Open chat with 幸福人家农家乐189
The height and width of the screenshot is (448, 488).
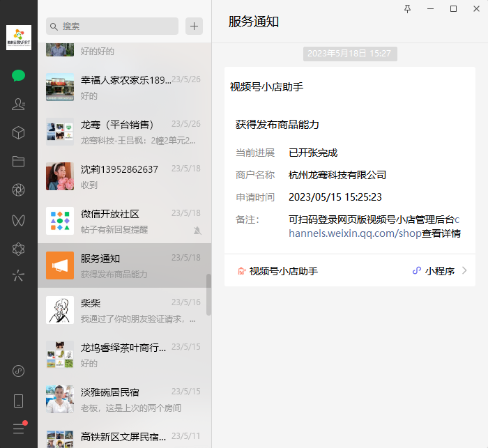[125, 87]
